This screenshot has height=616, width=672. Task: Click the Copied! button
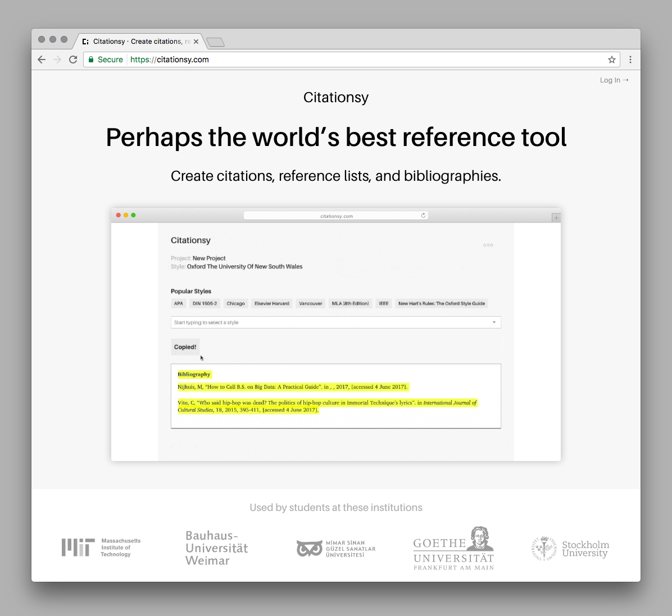pyautogui.click(x=185, y=346)
